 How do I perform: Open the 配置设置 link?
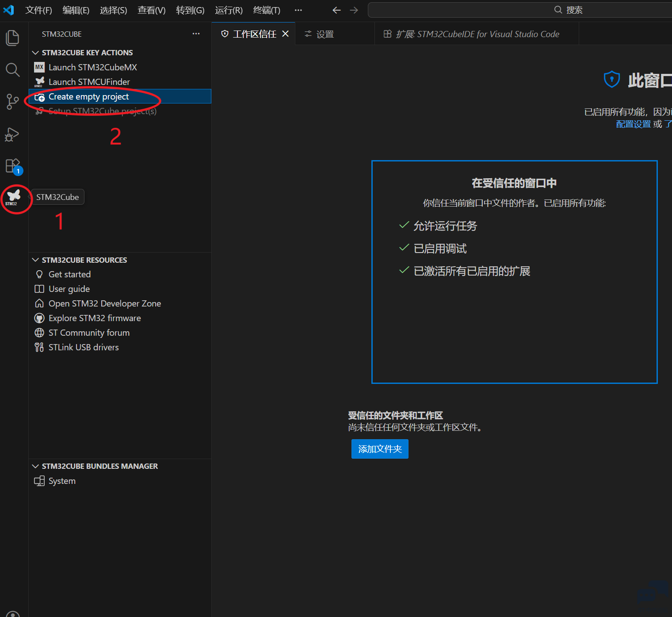[633, 124]
